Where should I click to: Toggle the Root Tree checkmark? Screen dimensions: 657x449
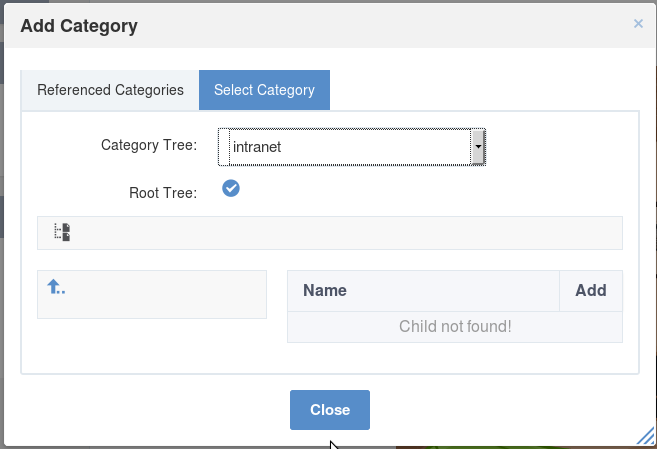[231, 188]
